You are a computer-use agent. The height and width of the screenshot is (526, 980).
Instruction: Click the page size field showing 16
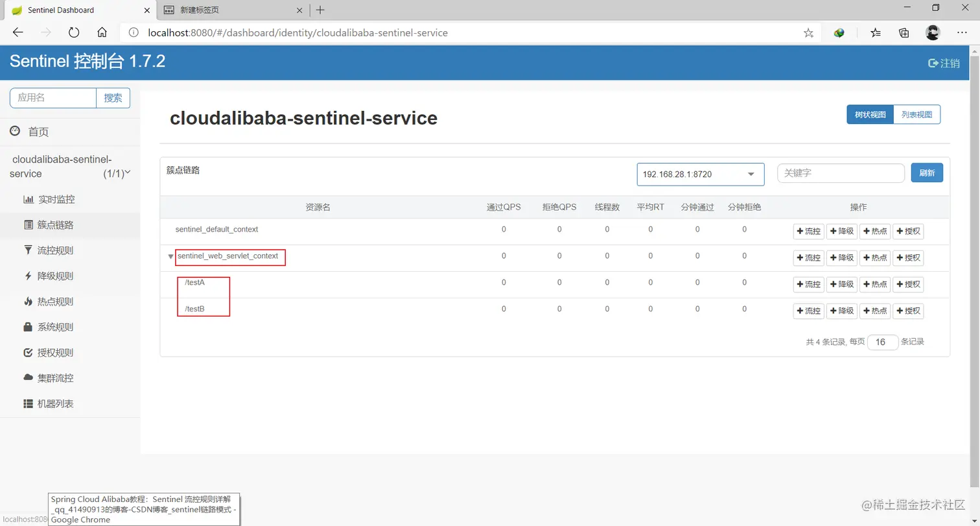(x=883, y=342)
